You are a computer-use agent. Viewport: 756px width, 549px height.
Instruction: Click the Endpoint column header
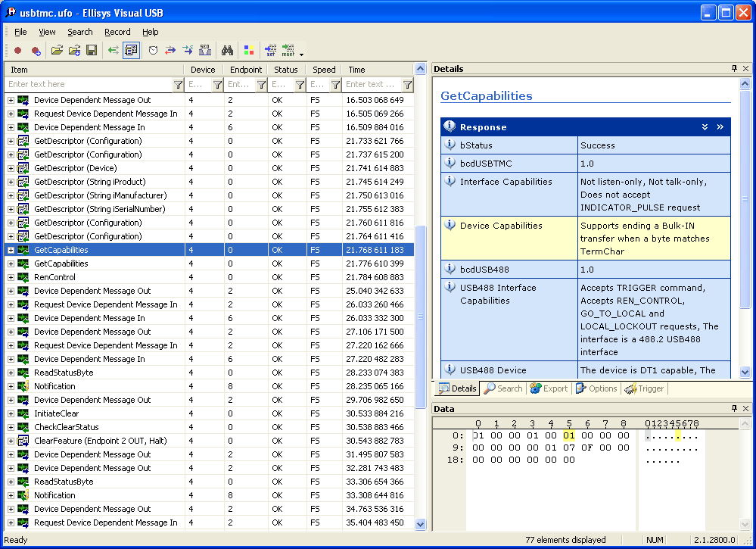pos(245,70)
